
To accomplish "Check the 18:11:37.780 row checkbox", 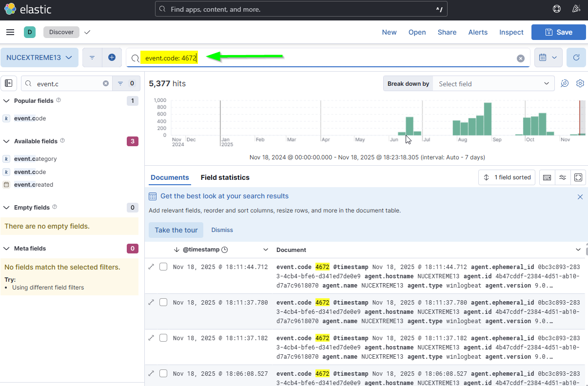I will click(163, 302).
